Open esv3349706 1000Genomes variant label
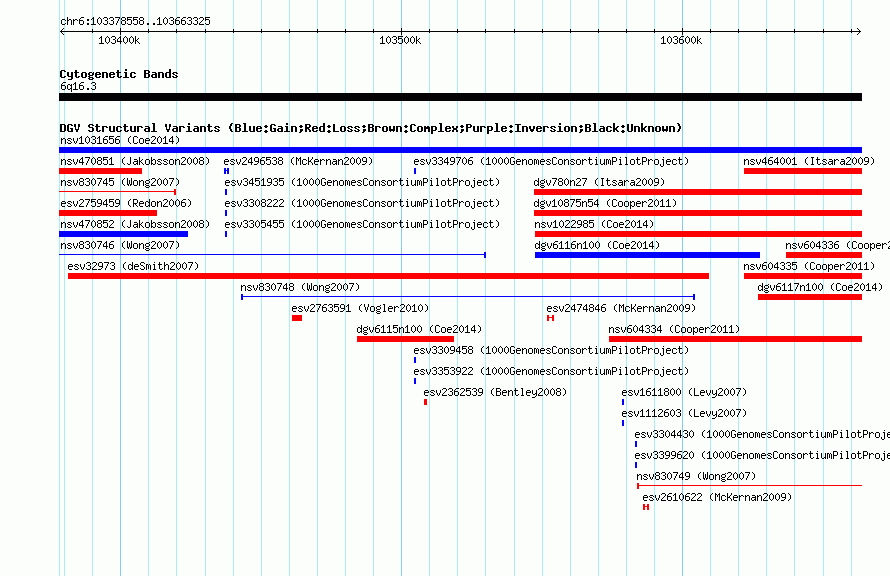 coord(551,161)
